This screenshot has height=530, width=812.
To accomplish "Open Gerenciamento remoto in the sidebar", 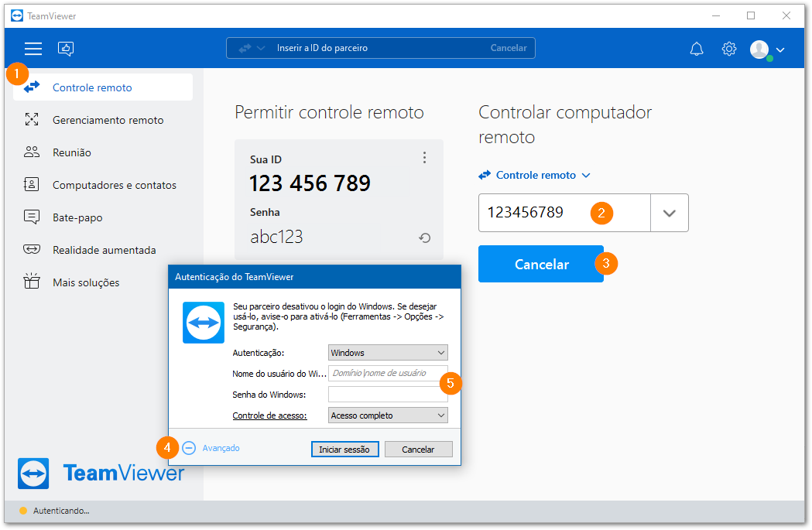I will [x=103, y=120].
